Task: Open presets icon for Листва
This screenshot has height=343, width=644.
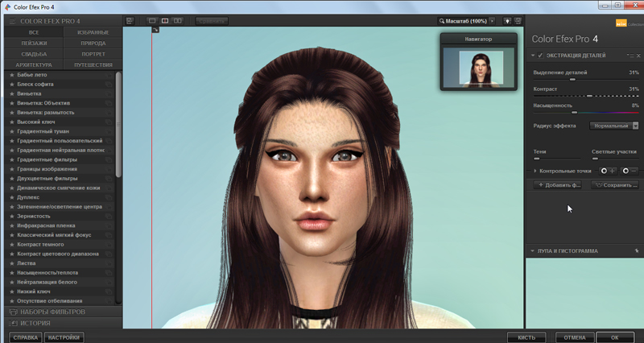Action: tap(109, 263)
